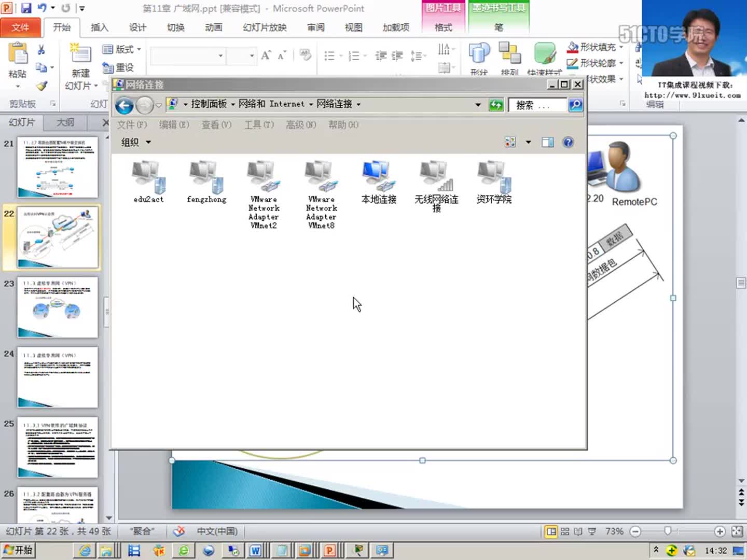Click the Shapes (形状) gallery icon
This screenshot has width=747, height=560.
(x=479, y=54)
